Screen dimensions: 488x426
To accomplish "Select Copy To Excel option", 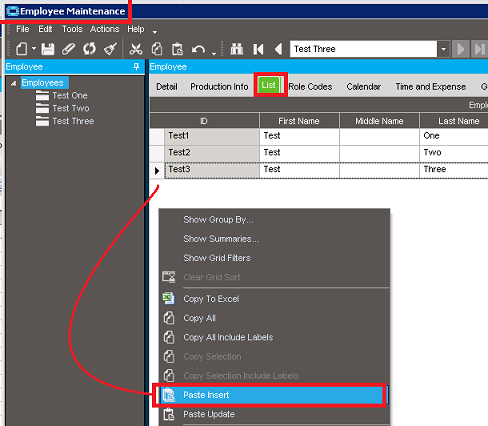I will click(x=211, y=299).
